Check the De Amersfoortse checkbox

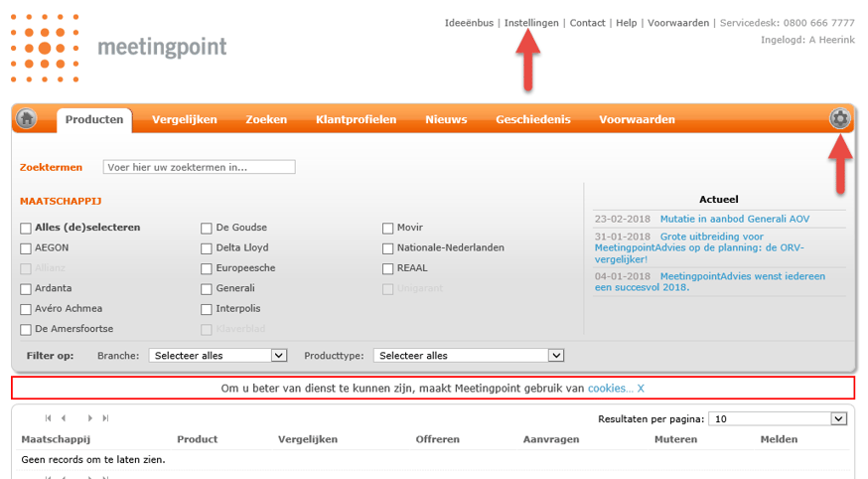click(x=26, y=330)
